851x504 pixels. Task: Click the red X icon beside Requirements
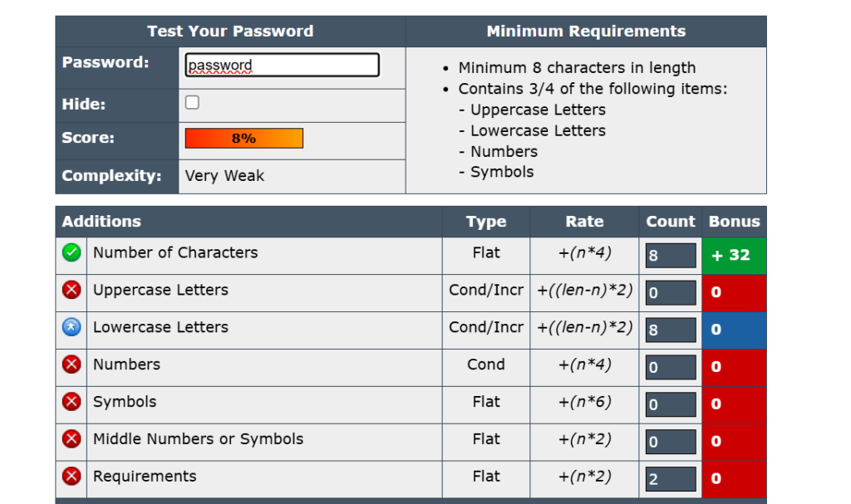[x=72, y=477]
